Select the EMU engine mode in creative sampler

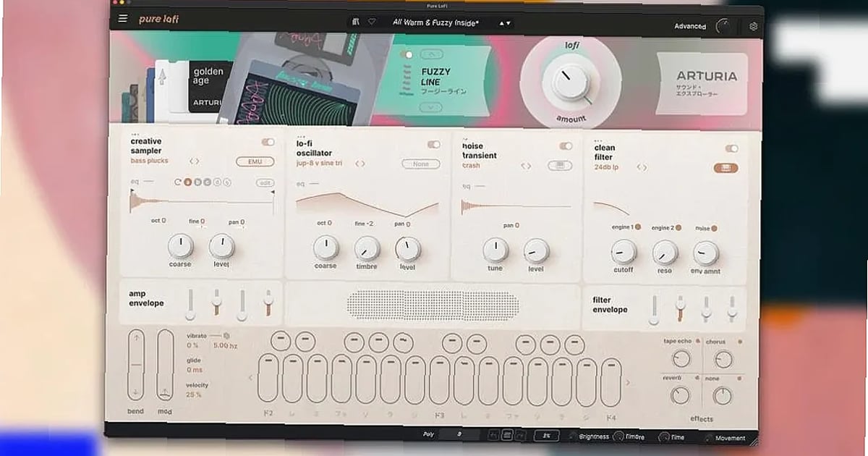[254, 163]
